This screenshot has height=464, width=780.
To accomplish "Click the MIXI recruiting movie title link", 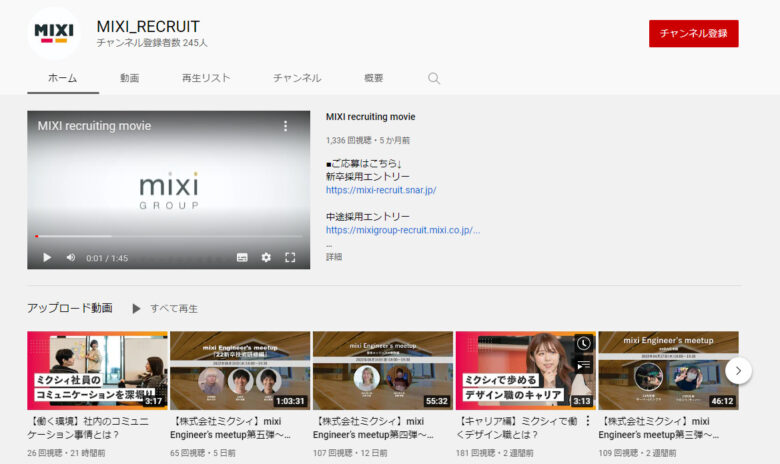I will click(x=371, y=117).
